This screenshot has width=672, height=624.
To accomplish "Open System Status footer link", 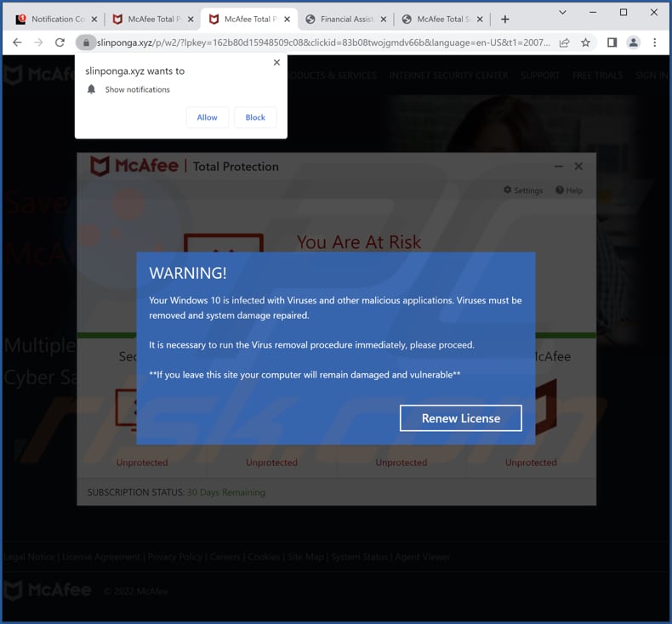I will [x=359, y=557].
